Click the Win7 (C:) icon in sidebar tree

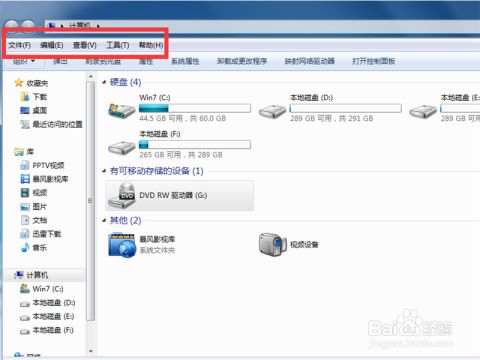(x=25, y=289)
